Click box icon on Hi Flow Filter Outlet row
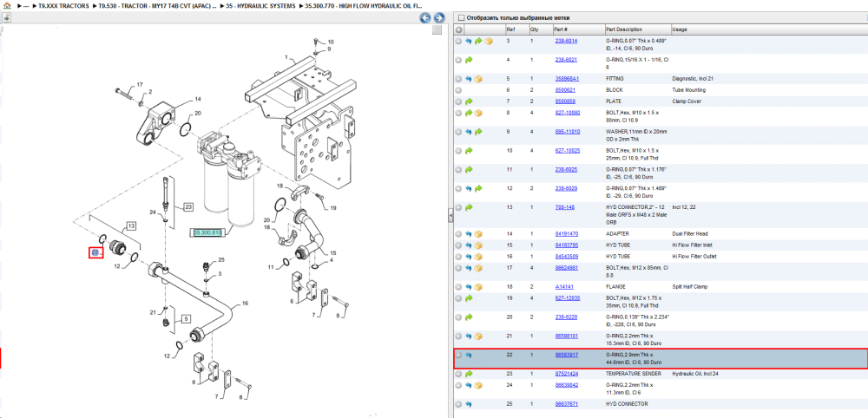The width and height of the screenshot is (868, 418). coord(478,257)
